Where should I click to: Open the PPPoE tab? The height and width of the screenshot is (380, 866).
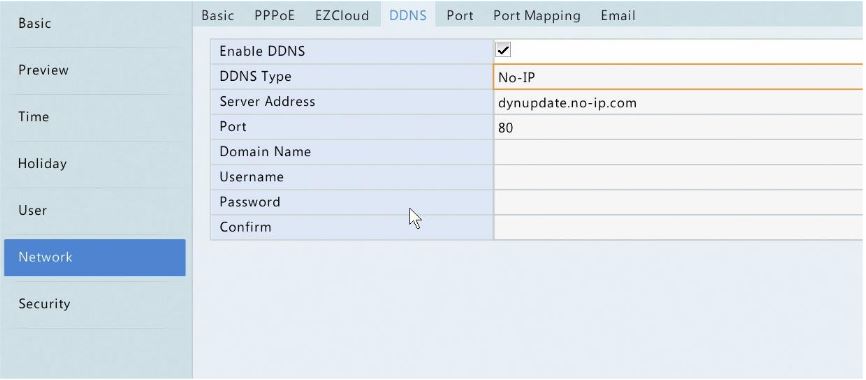[274, 15]
